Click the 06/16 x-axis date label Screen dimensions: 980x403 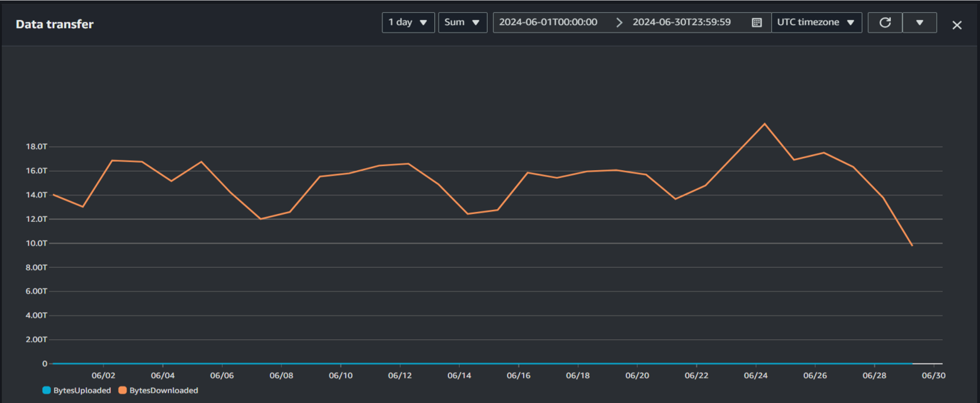pos(518,376)
